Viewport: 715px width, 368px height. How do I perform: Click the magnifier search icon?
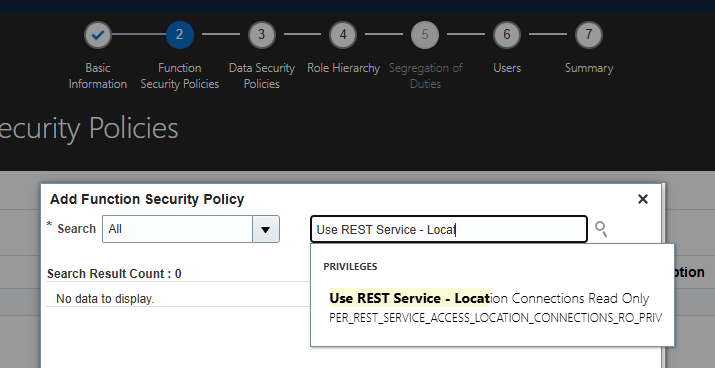[x=601, y=229]
